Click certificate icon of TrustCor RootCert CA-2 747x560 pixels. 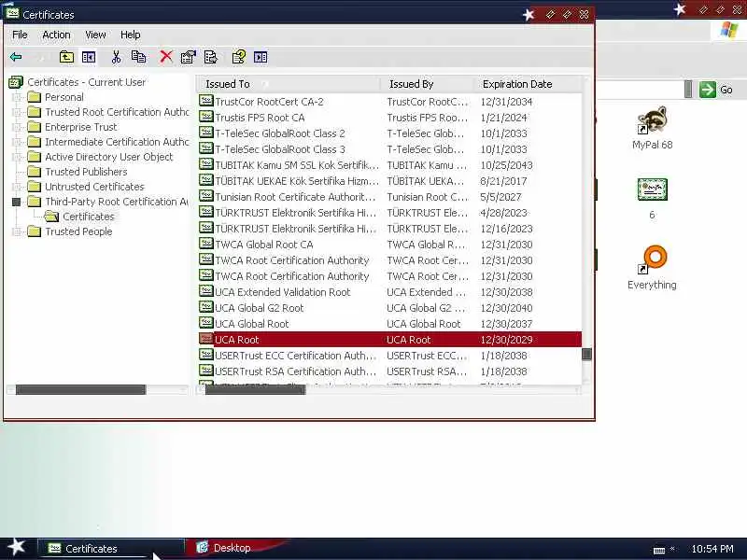pos(205,101)
